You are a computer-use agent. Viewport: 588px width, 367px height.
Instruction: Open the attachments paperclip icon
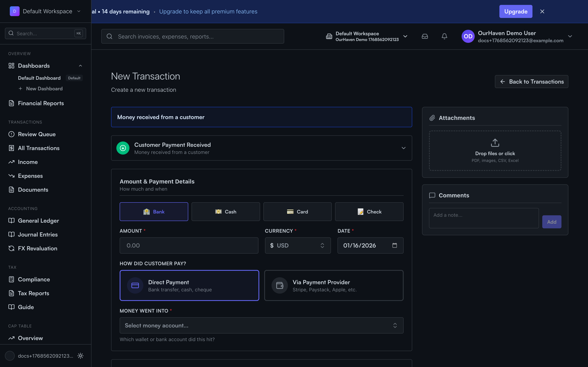(x=432, y=118)
